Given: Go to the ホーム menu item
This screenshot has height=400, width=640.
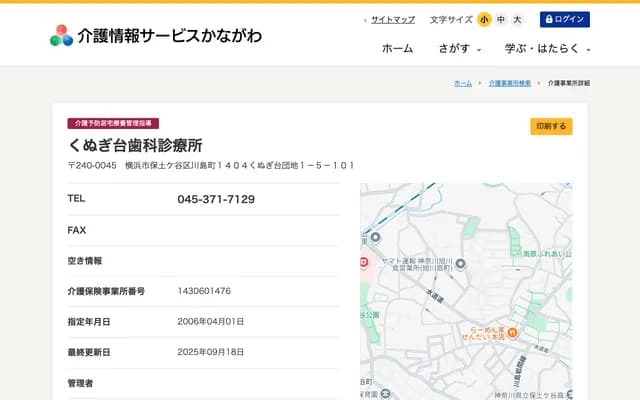Looking at the screenshot, I should point(397,49).
